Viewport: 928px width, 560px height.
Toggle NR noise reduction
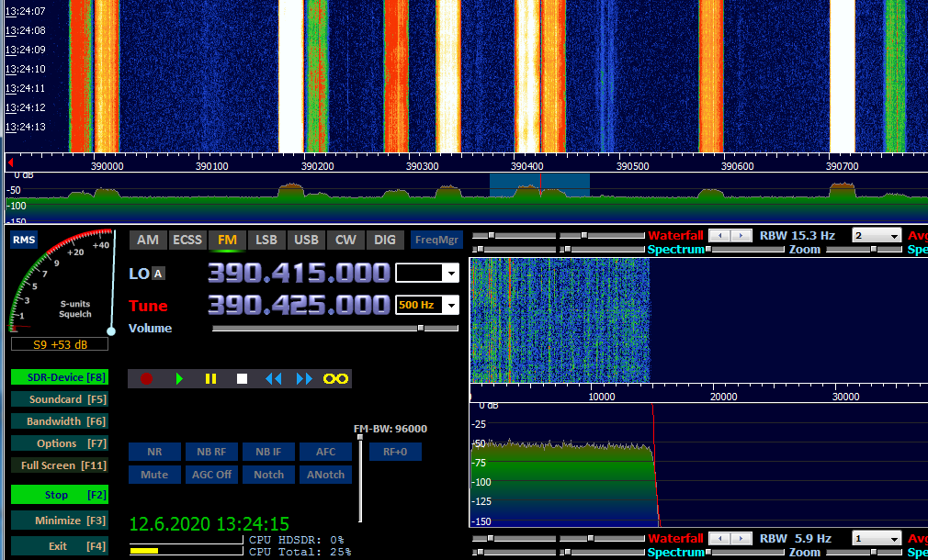point(154,452)
